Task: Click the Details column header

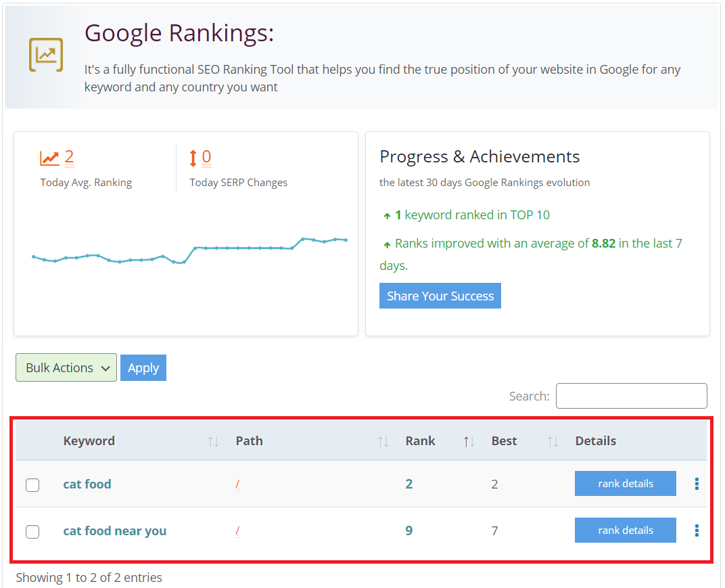Action: tap(596, 441)
